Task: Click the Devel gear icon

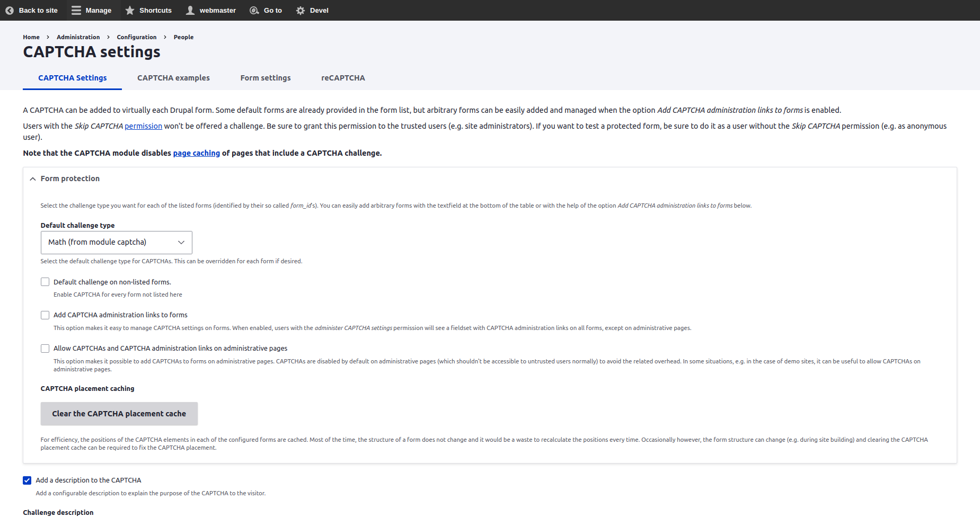Action: pos(301,11)
